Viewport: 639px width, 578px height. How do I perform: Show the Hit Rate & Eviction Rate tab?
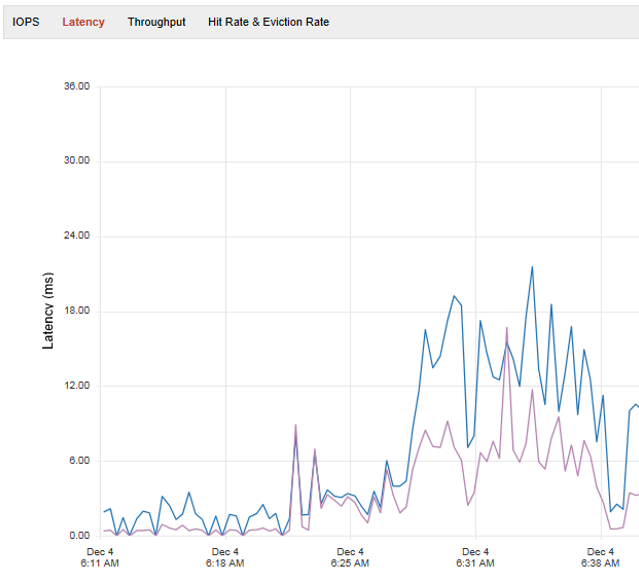(268, 22)
